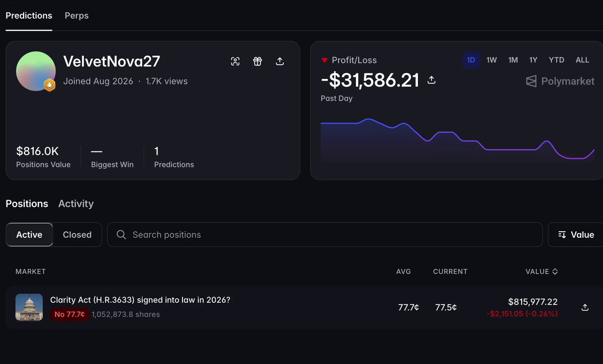Click the 77.5¢ current price

pos(446,308)
